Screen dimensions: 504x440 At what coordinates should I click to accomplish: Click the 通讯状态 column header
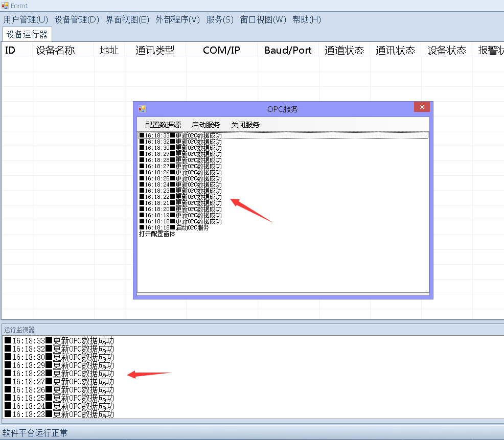point(396,50)
